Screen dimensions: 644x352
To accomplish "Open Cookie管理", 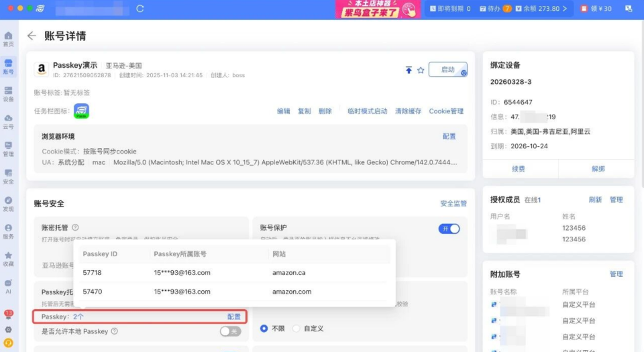I will tap(446, 111).
